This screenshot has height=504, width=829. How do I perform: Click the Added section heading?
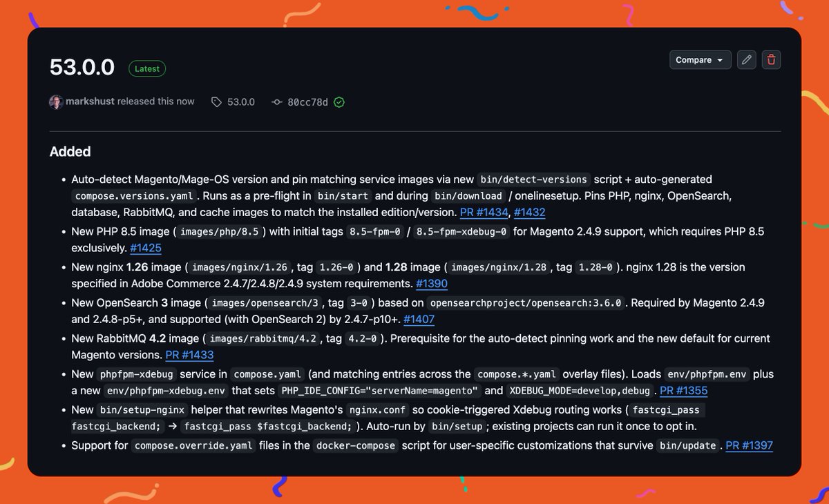pos(70,151)
